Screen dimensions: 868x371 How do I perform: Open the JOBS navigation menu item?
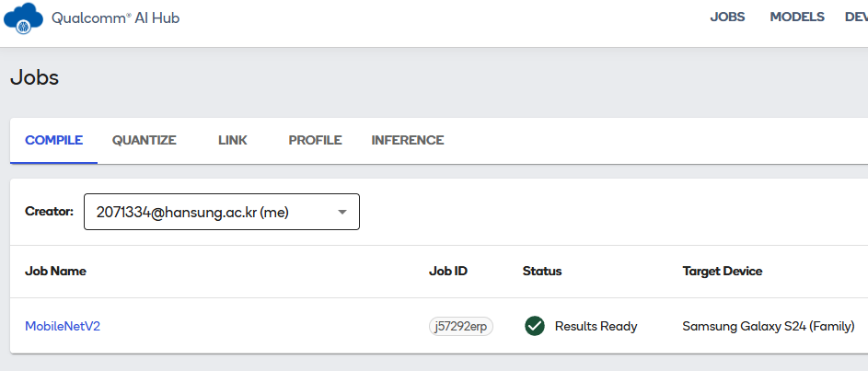point(727,17)
